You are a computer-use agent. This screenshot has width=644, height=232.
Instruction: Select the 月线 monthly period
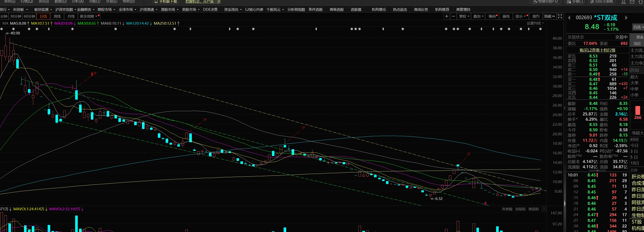point(71,16)
